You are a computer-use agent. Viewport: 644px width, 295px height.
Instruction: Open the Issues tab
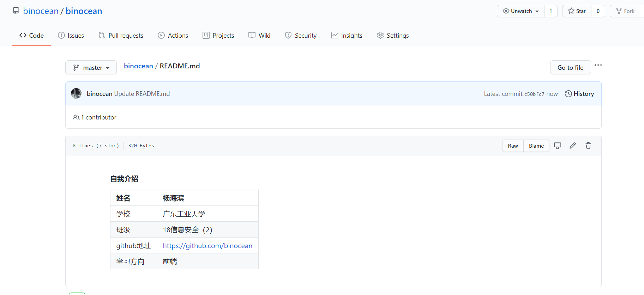(71, 36)
